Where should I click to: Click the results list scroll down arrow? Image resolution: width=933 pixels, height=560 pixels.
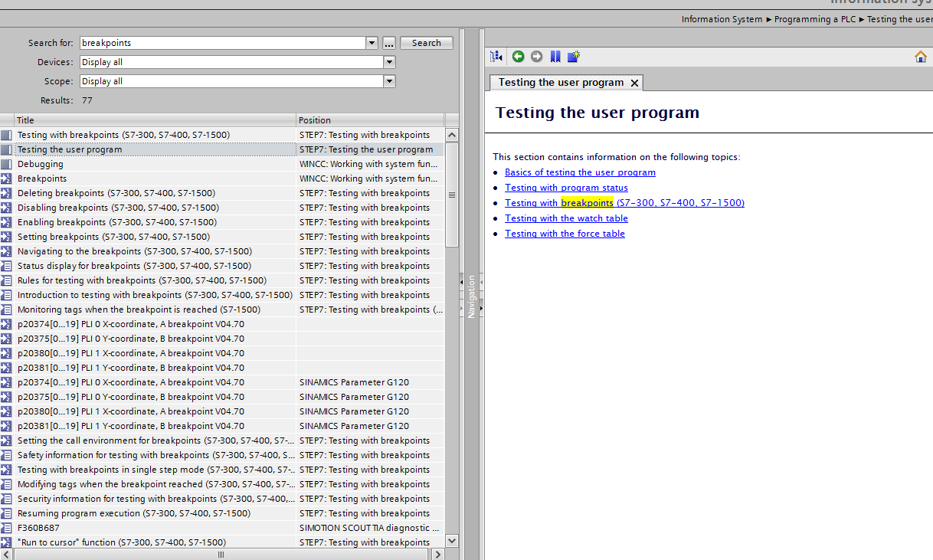coord(451,541)
